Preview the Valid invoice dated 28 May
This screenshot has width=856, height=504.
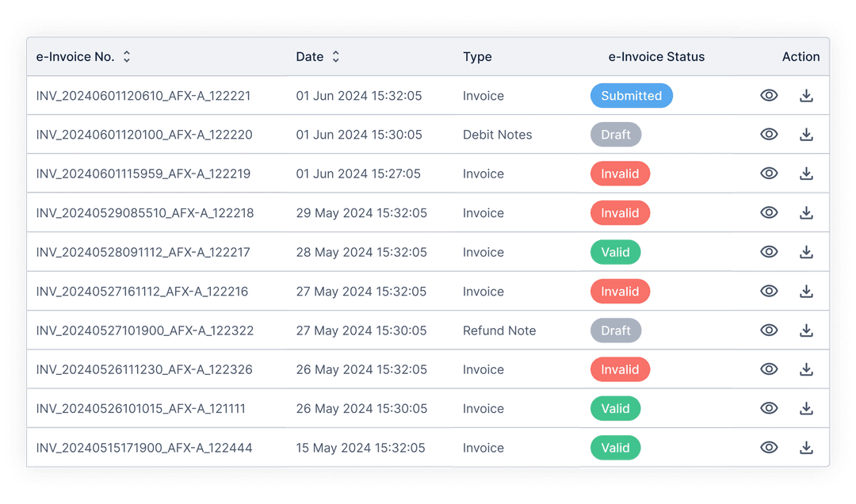click(769, 252)
